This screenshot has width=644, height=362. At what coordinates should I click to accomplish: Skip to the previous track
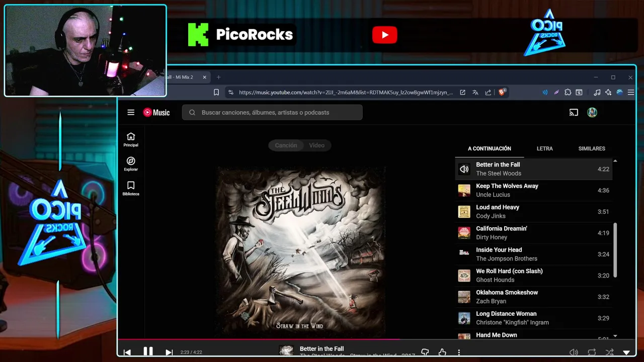(x=127, y=352)
